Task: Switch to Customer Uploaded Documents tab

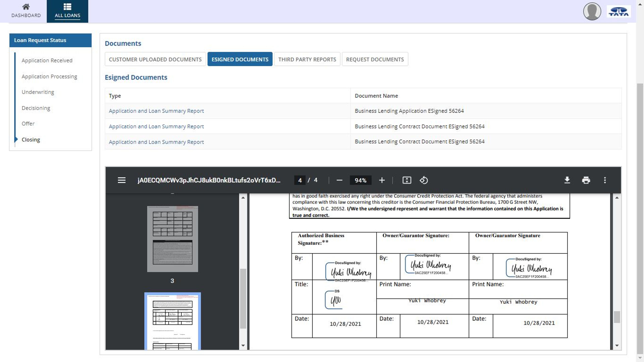Action: (155, 59)
